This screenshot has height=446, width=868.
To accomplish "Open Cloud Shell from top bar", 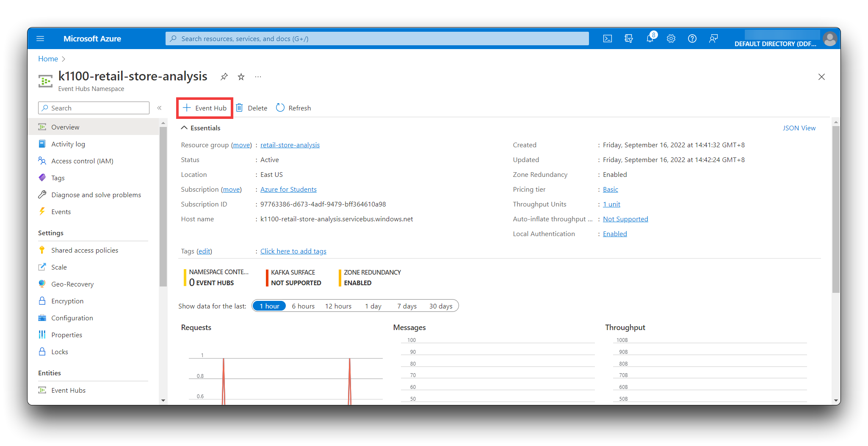I will (608, 39).
